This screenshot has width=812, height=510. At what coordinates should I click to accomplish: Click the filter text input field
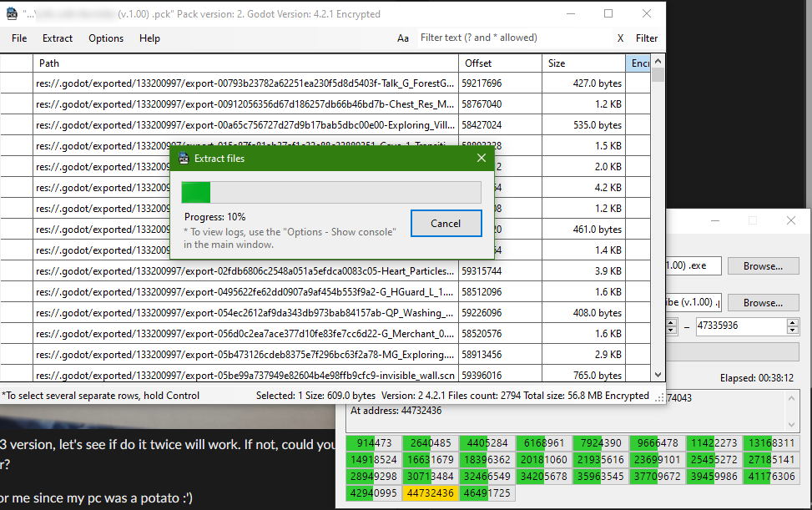click(515, 38)
